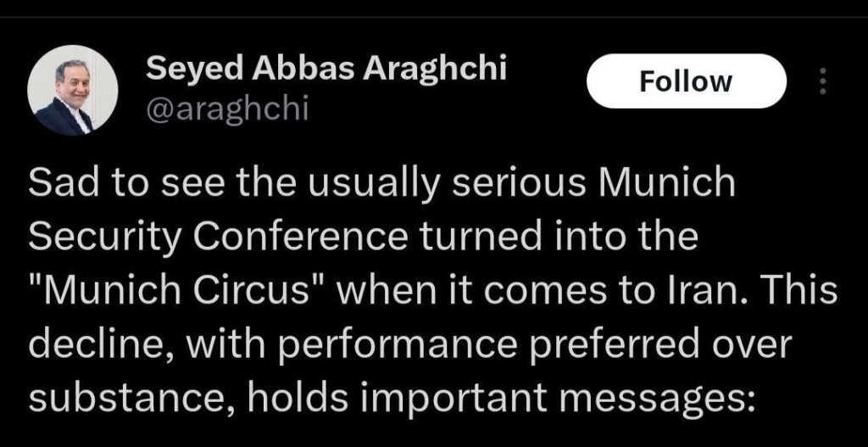Click the Follow button
The height and width of the screenshot is (447, 868).
[686, 81]
